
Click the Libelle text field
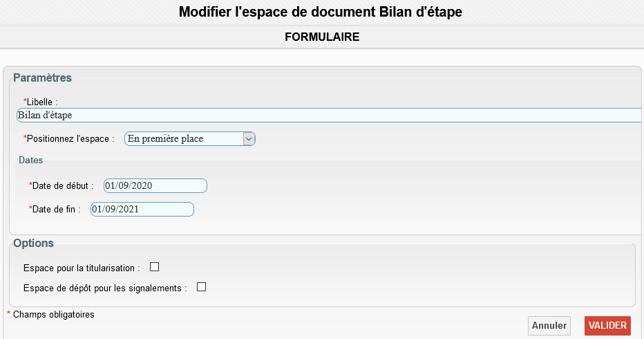pos(328,115)
